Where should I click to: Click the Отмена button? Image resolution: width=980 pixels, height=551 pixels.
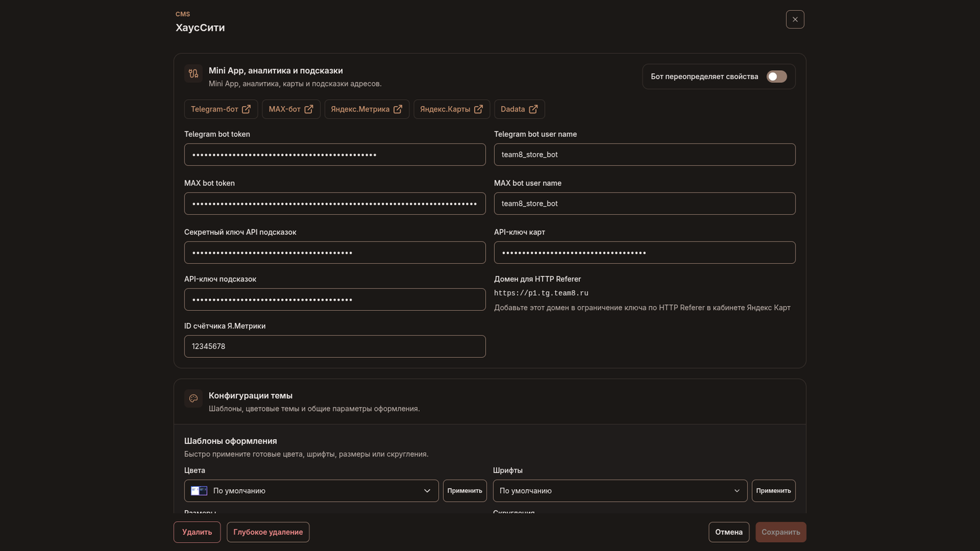point(729,532)
